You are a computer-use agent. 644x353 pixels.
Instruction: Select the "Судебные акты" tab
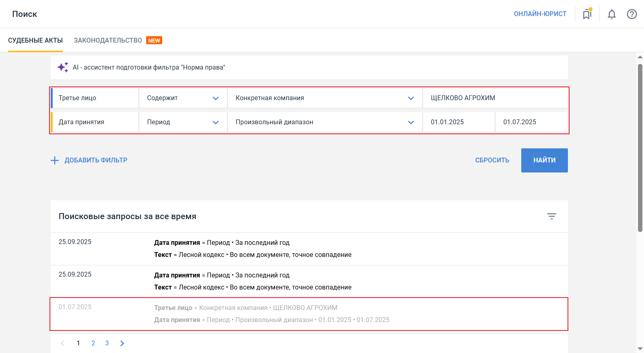tap(35, 40)
